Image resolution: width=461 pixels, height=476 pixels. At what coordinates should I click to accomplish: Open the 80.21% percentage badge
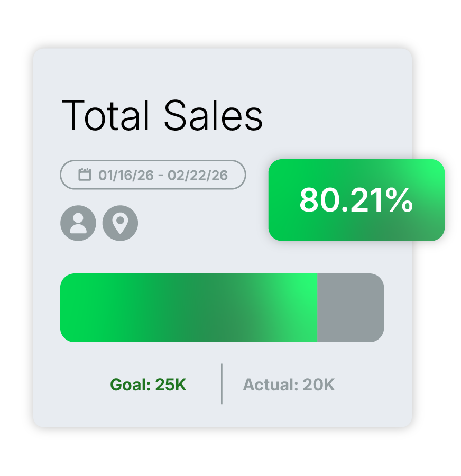[x=356, y=200]
